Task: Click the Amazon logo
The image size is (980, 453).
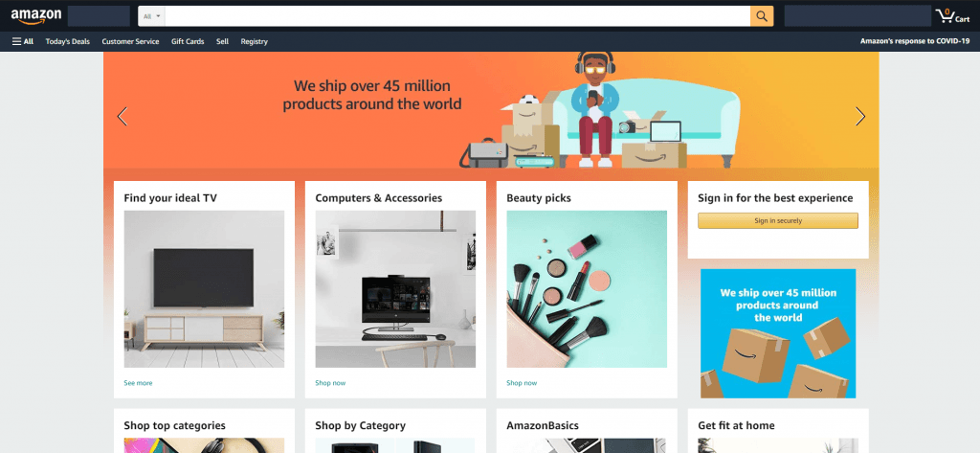Action: coord(36,16)
